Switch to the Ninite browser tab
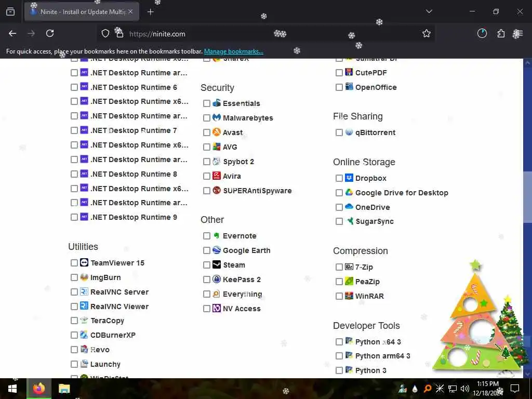Viewport: 532px width, 399px height. click(x=82, y=11)
